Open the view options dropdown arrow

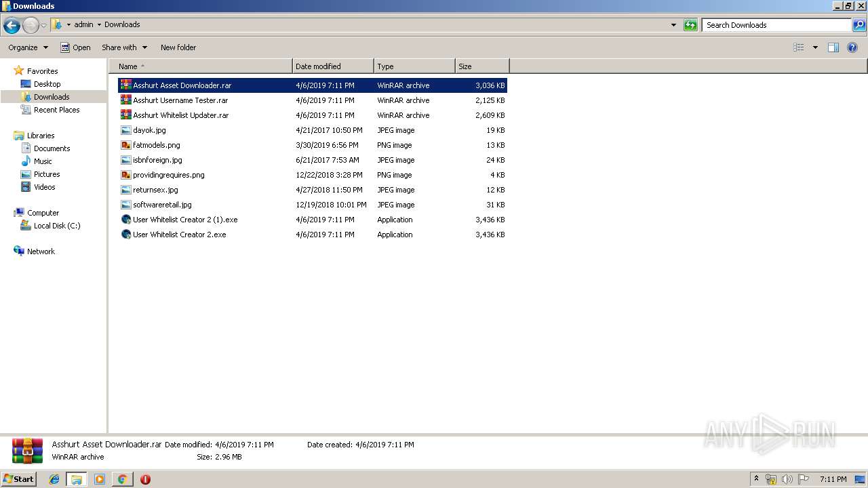pos(815,47)
